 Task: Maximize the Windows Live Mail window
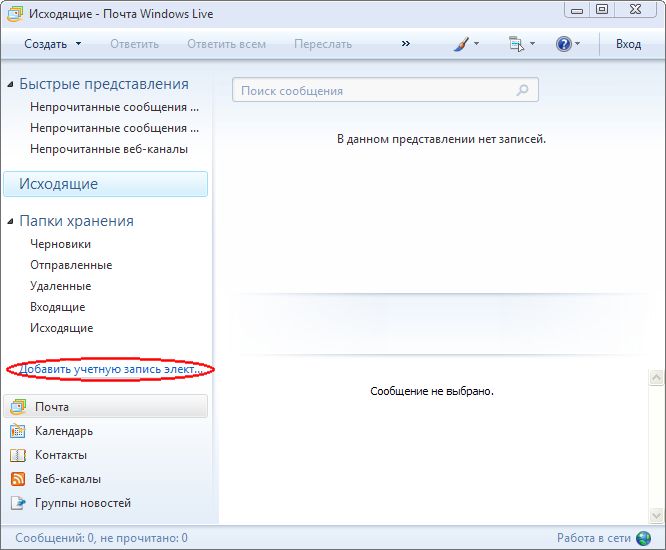pos(602,10)
